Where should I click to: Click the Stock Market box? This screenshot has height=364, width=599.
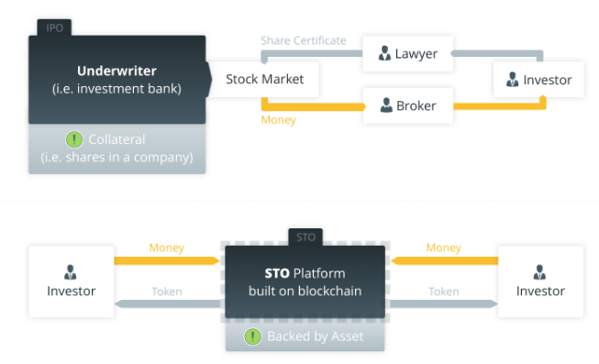[x=264, y=80]
